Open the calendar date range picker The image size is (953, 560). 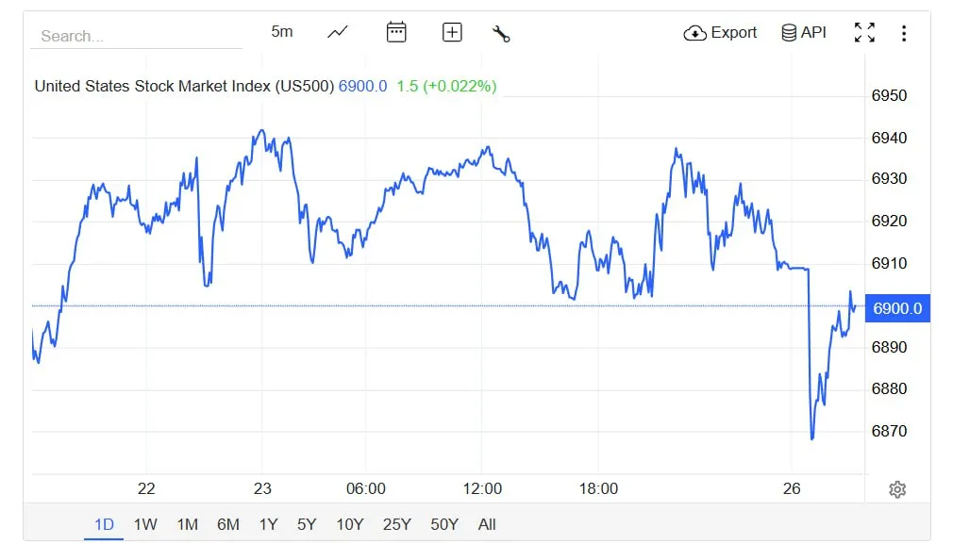396,33
